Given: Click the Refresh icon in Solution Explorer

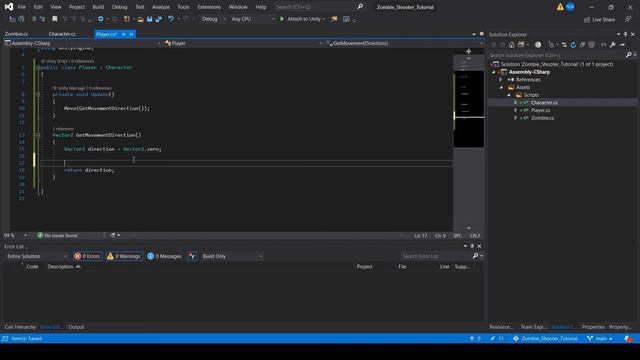Looking at the screenshot, I should click(x=573, y=45).
